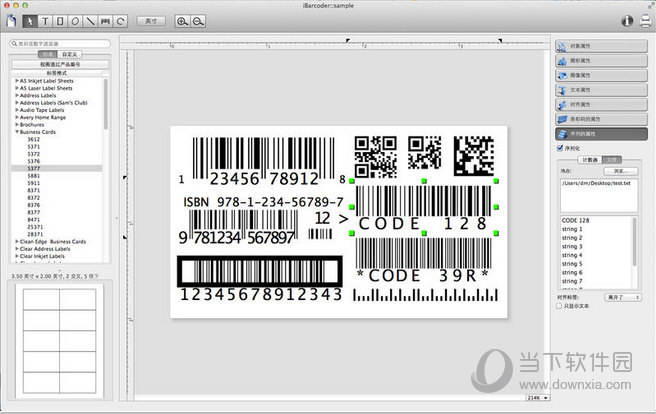Select the line drawing tool
656x414 pixels.
(90, 20)
